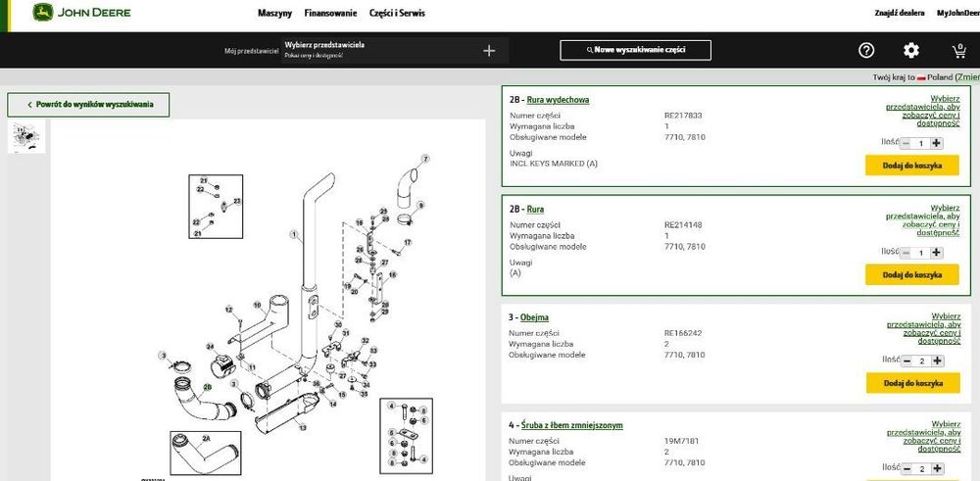The height and width of the screenshot is (481, 980).
Task: Select the diagram thumbnail image
Action: 26,137
